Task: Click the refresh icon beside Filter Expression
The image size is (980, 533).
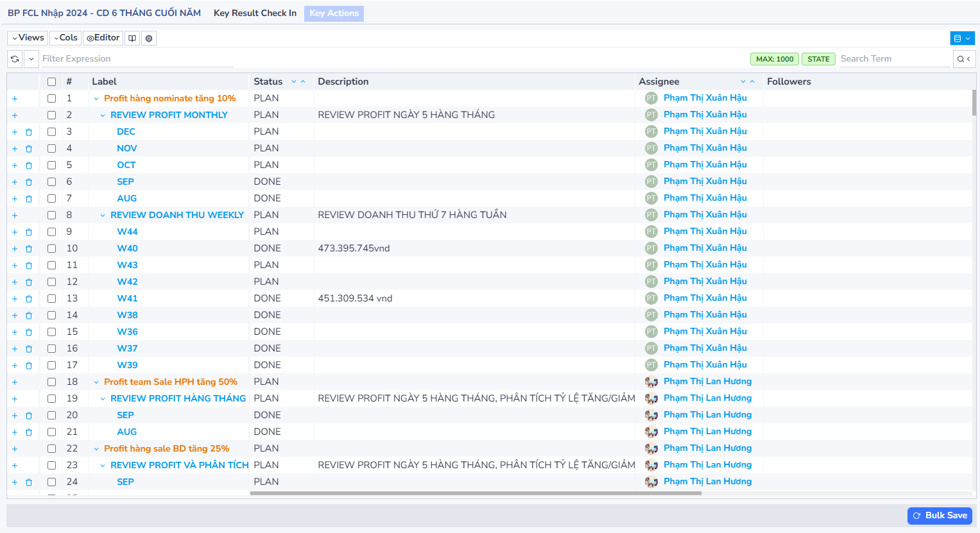Action: pyautogui.click(x=15, y=59)
